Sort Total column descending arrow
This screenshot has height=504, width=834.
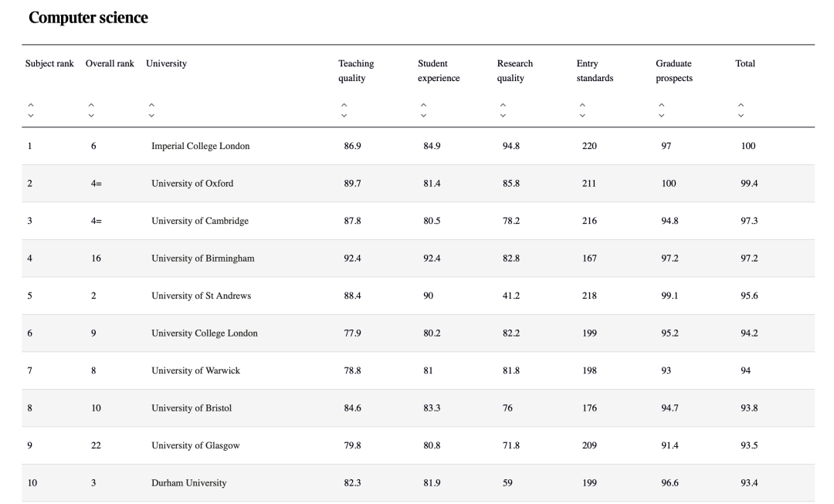(741, 116)
